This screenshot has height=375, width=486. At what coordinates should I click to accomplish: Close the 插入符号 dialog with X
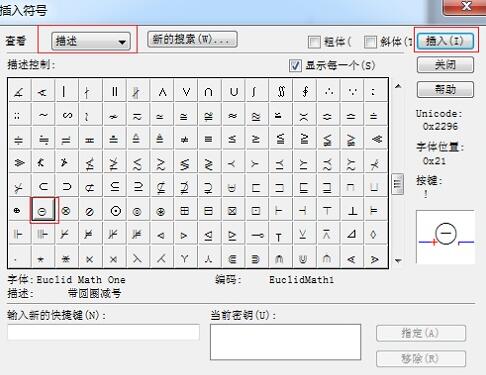tap(466, 7)
